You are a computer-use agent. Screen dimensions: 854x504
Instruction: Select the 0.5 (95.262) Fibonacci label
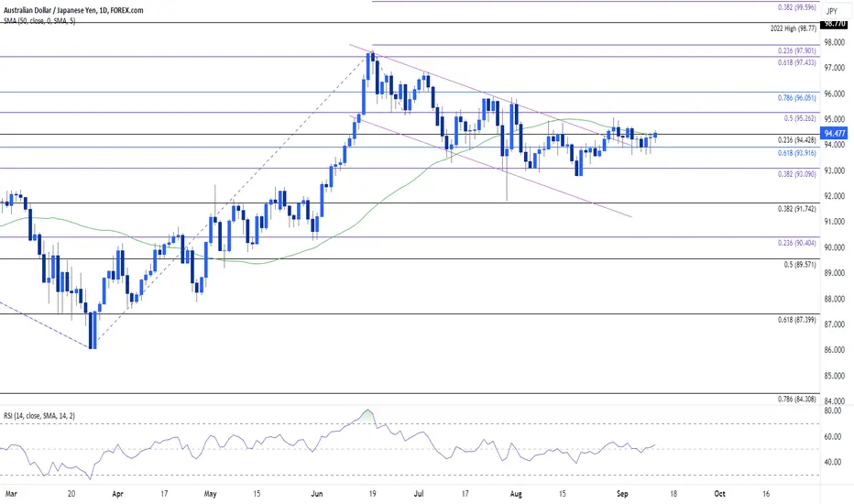click(800, 118)
